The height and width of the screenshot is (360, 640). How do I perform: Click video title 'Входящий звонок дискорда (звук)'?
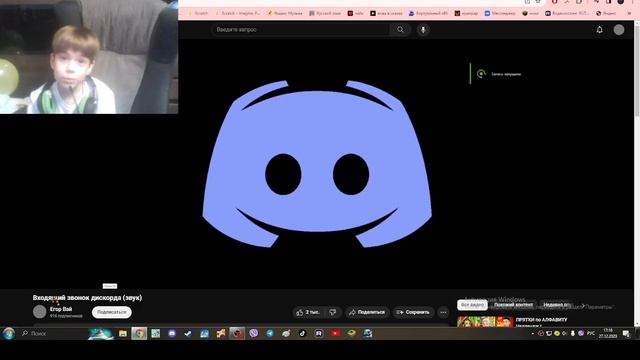tap(87, 298)
